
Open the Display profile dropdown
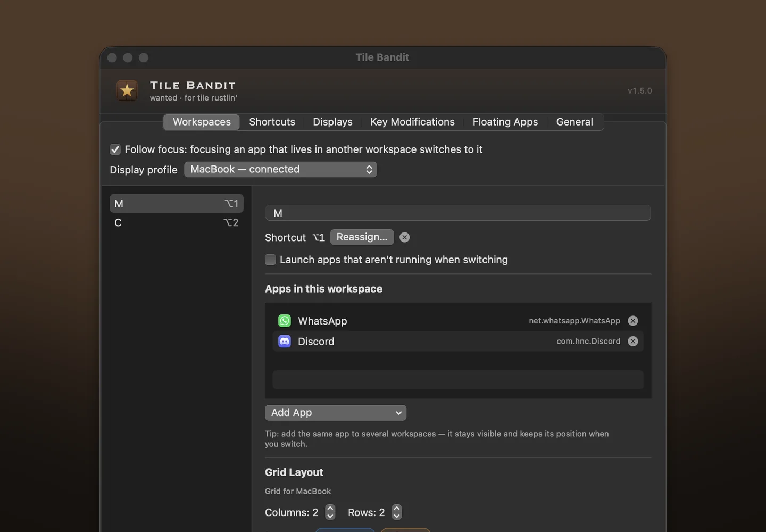[280, 169]
